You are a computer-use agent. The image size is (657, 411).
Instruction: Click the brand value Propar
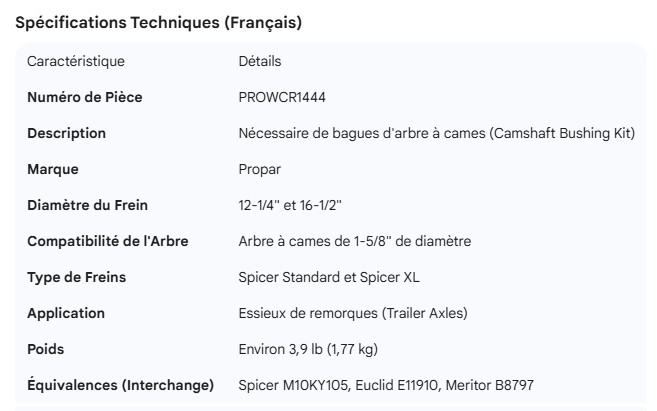point(260,170)
